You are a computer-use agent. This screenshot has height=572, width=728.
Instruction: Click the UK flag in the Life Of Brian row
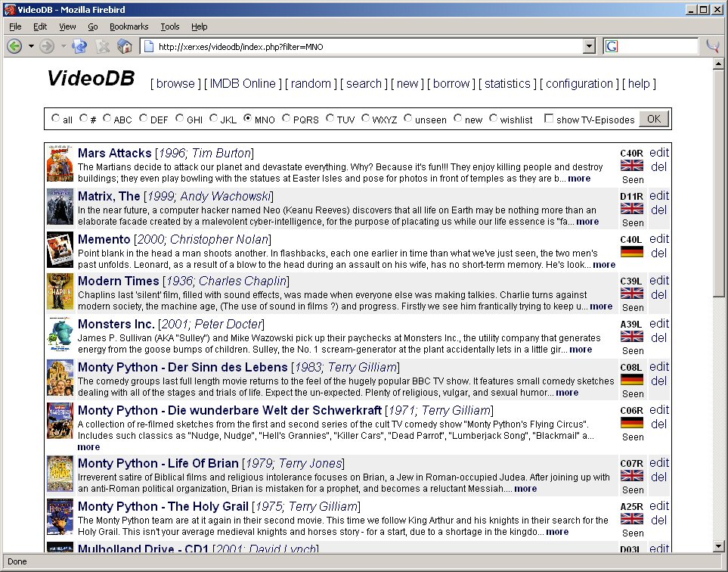tap(632, 476)
